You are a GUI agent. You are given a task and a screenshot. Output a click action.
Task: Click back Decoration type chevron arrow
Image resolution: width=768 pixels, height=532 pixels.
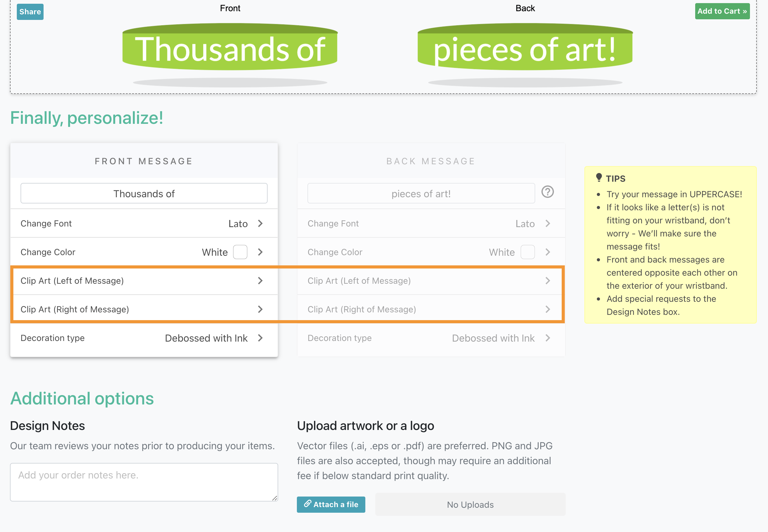coord(548,338)
